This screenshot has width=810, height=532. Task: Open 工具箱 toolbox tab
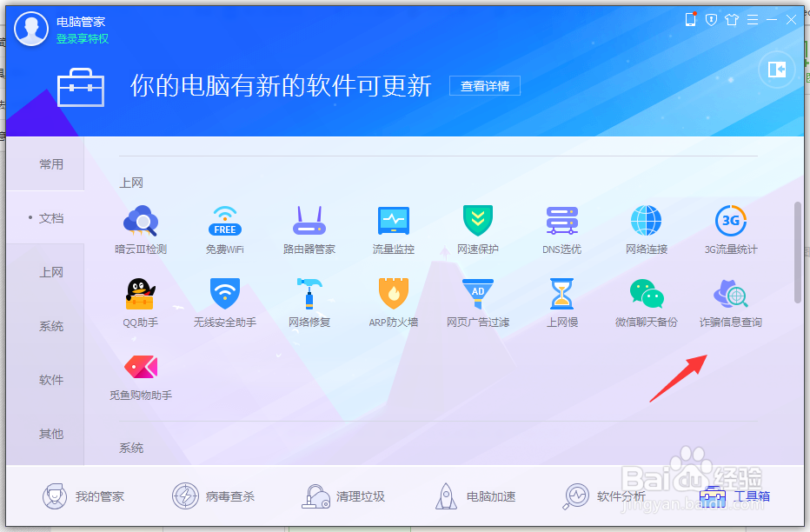(x=734, y=496)
